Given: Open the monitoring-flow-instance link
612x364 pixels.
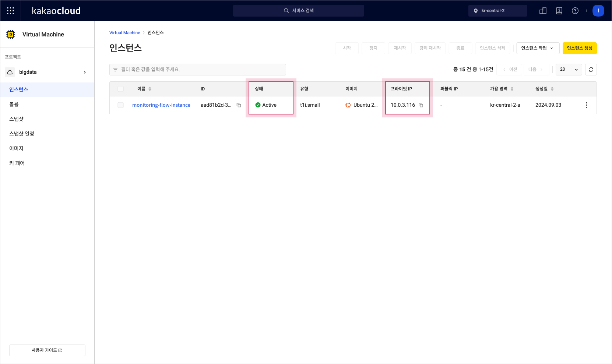Looking at the screenshot, I should point(161,105).
